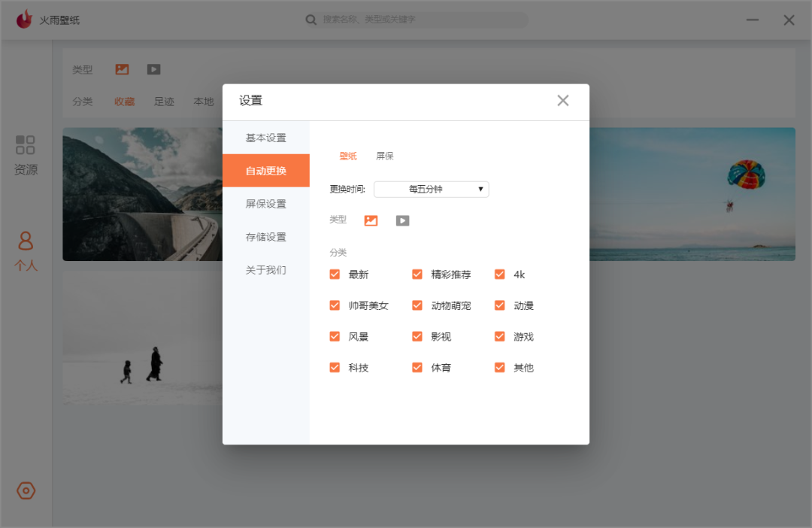
Task: Click the magnifier search icon
Action: [311, 20]
